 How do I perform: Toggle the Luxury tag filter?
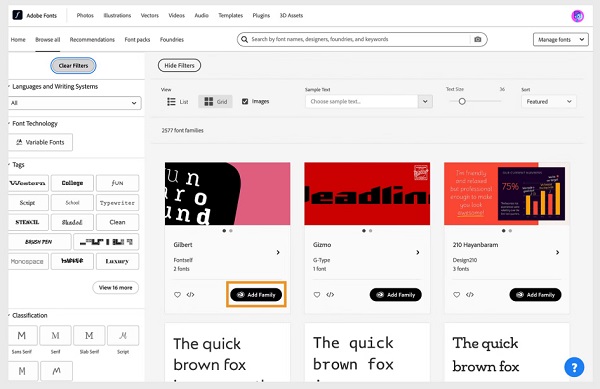(117, 261)
